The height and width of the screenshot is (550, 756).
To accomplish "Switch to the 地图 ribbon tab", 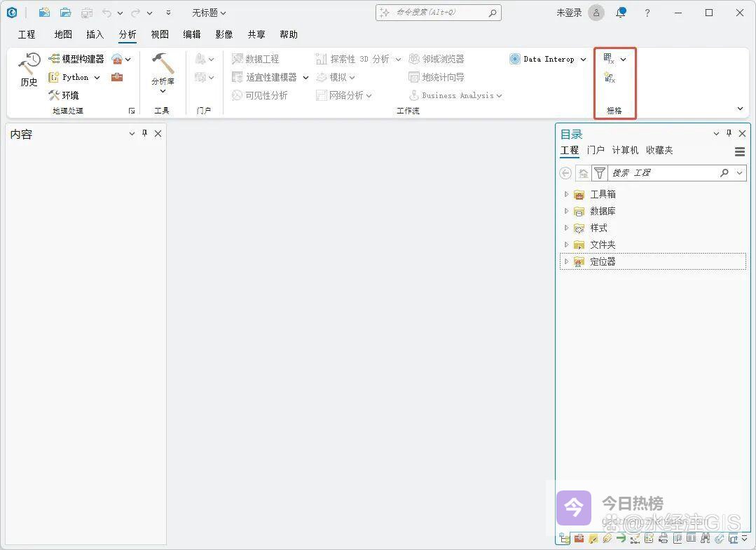I will click(x=63, y=34).
